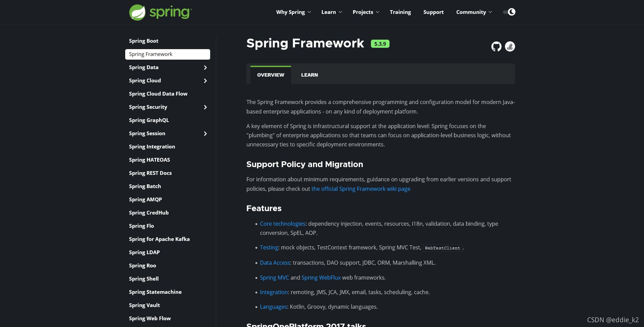The width and height of the screenshot is (644, 327).
Task: Follow the Core technologies link
Action: (283, 224)
